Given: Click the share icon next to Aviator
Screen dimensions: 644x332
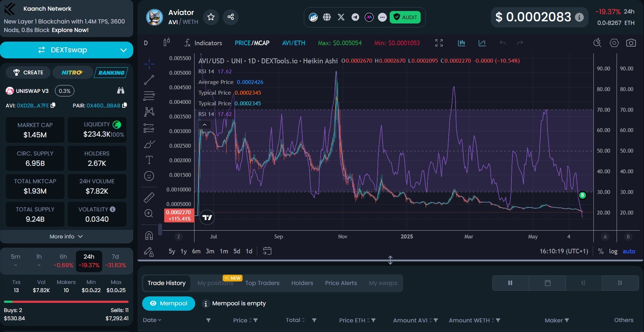Looking at the screenshot, I should 230,17.
